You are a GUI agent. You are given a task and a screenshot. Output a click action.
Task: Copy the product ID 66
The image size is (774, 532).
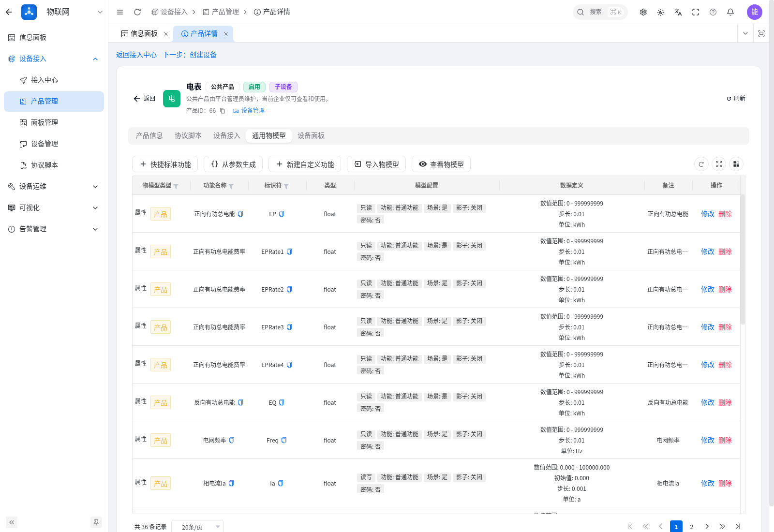[223, 111]
